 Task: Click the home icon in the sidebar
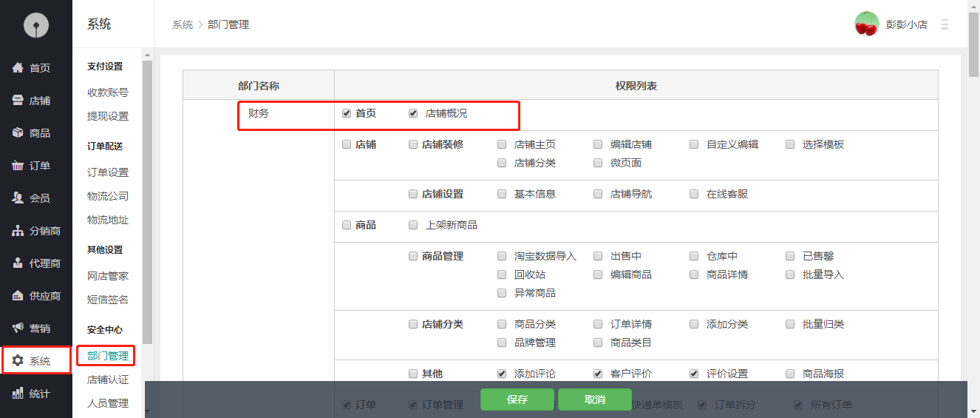tap(18, 68)
